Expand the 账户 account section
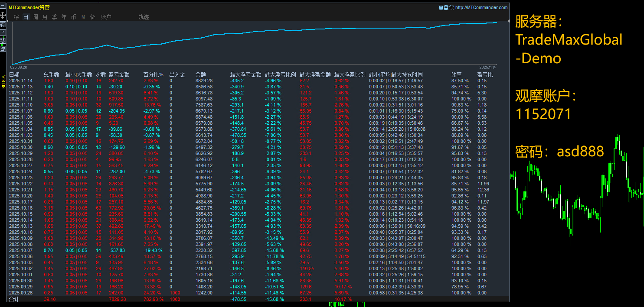The image size is (644, 307). click(106, 16)
